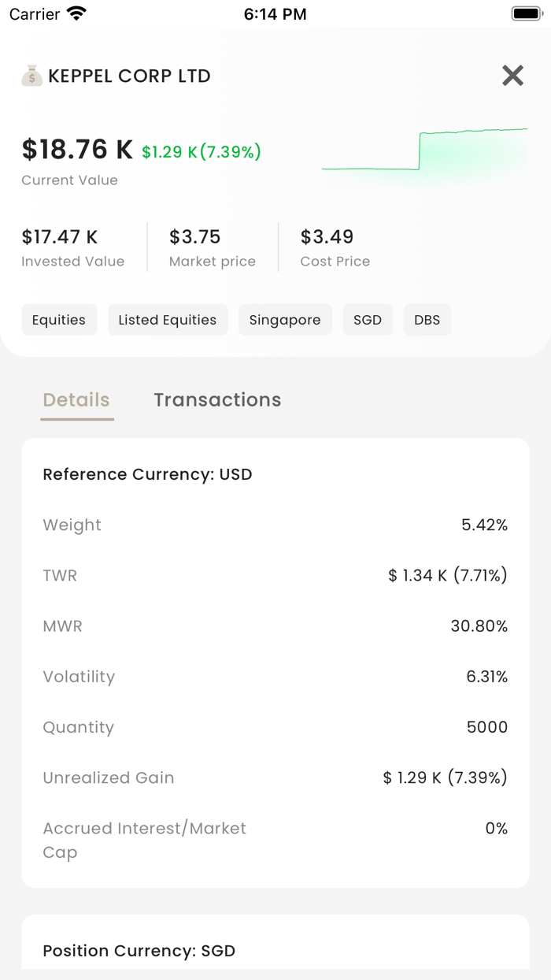The height and width of the screenshot is (980, 551).
Task: Select the Details tab
Action: (76, 399)
